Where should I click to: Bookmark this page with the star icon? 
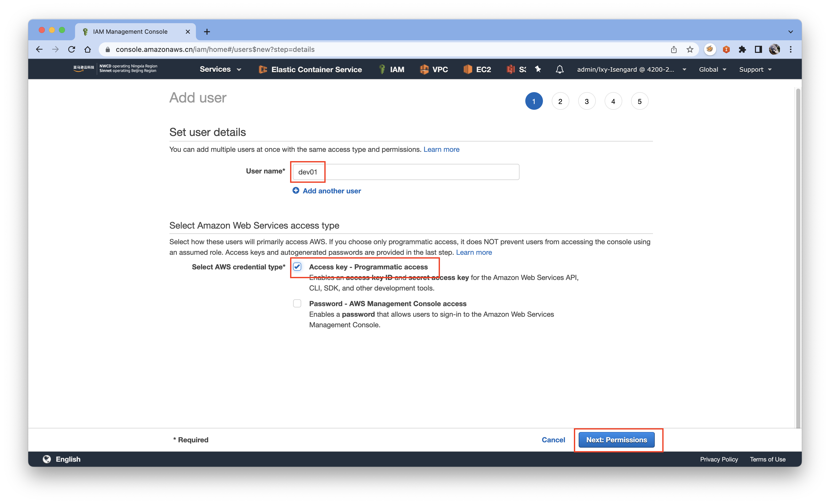(690, 50)
